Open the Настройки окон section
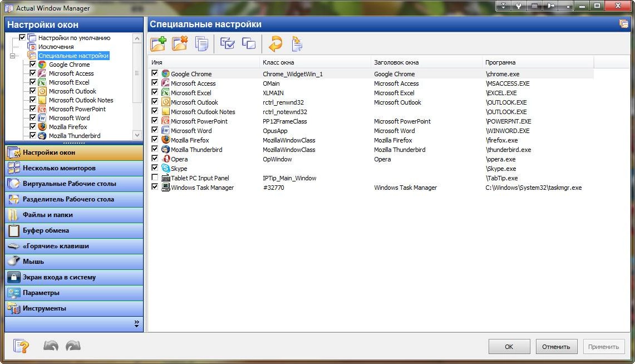Screen dimensions: 635x364 tap(74, 153)
